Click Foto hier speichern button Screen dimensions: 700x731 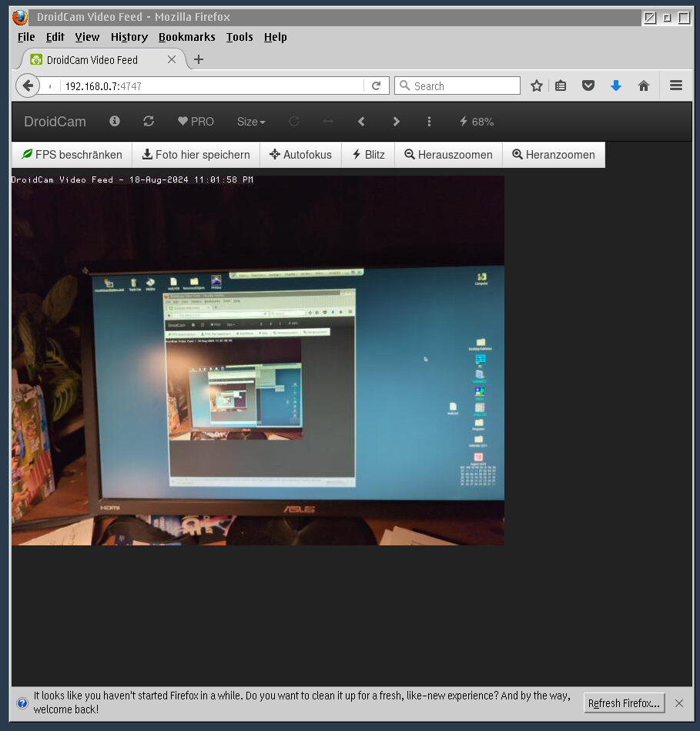(x=196, y=155)
